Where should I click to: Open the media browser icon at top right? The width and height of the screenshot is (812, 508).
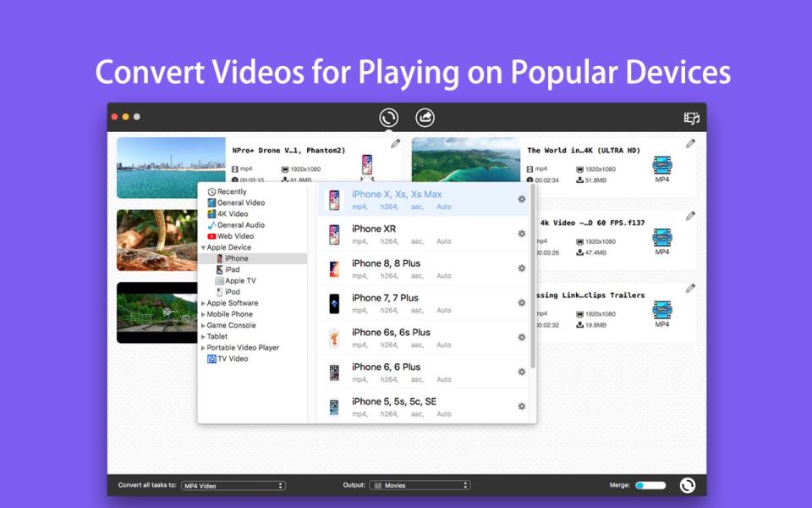pos(691,119)
